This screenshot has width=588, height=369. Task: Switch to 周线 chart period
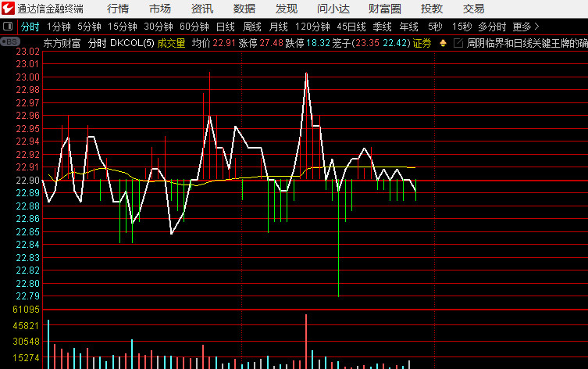click(252, 27)
